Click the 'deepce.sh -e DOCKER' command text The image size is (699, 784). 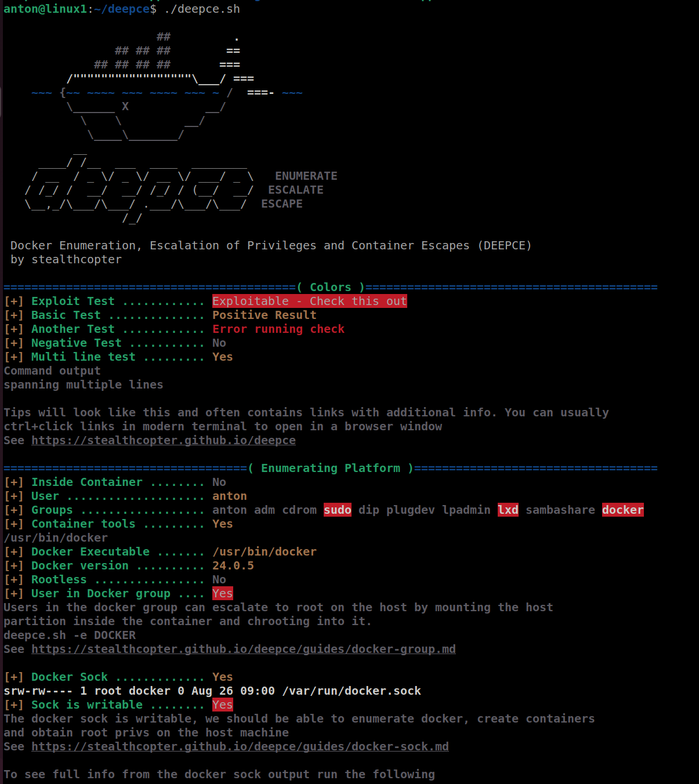coord(70,636)
